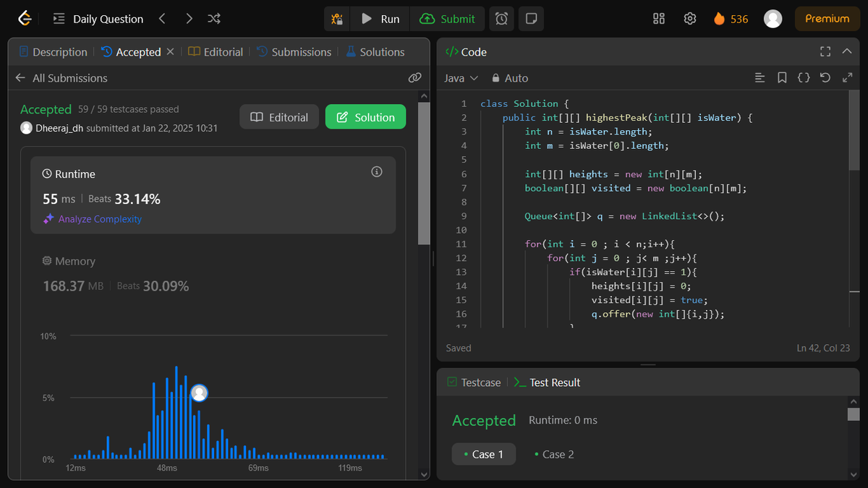Viewport: 868px width, 488px height.
Task: Click Analyze Complexity link
Action: point(92,219)
